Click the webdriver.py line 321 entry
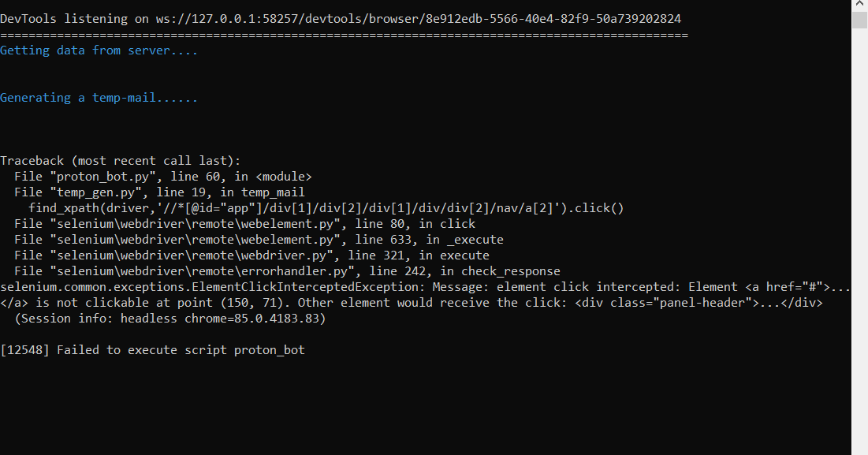This screenshot has width=868, height=455. (251, 255)
